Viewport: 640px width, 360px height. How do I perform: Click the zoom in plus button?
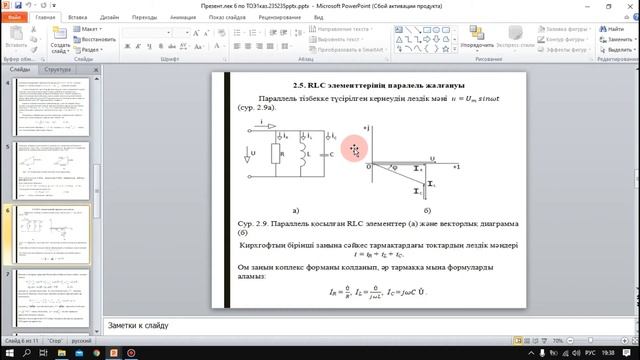(624, 340)
